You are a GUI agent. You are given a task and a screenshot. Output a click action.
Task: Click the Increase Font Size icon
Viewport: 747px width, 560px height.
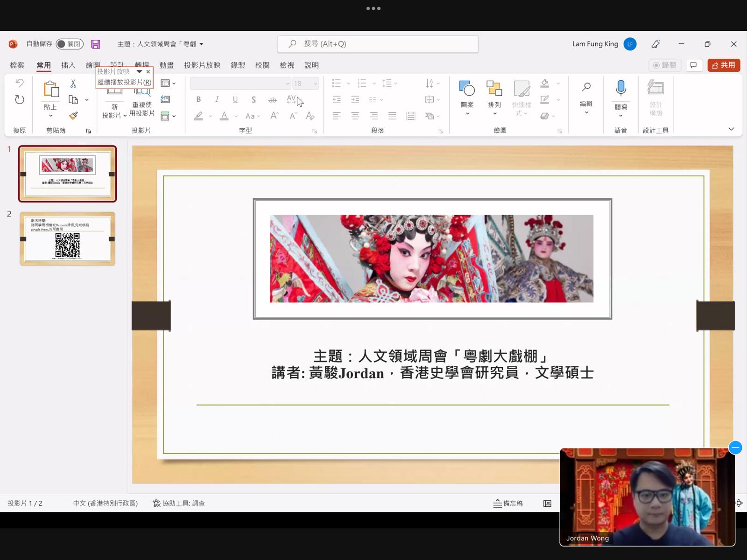coord(275,116)
